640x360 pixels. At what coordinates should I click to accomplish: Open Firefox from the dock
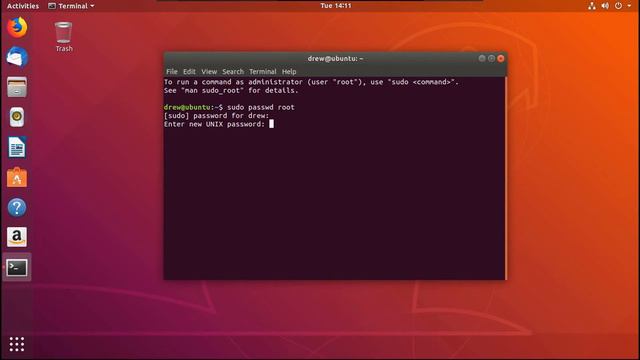[x=17, y=27]
